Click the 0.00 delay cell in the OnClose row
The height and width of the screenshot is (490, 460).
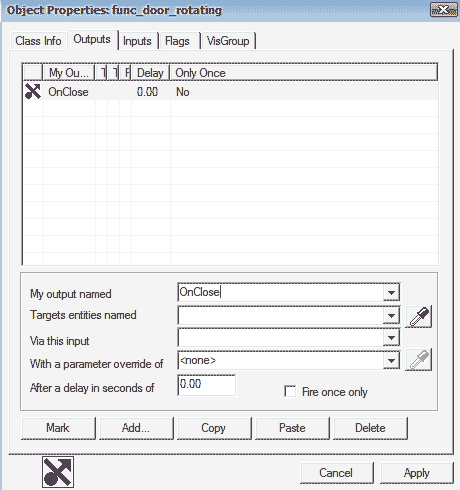147,92
